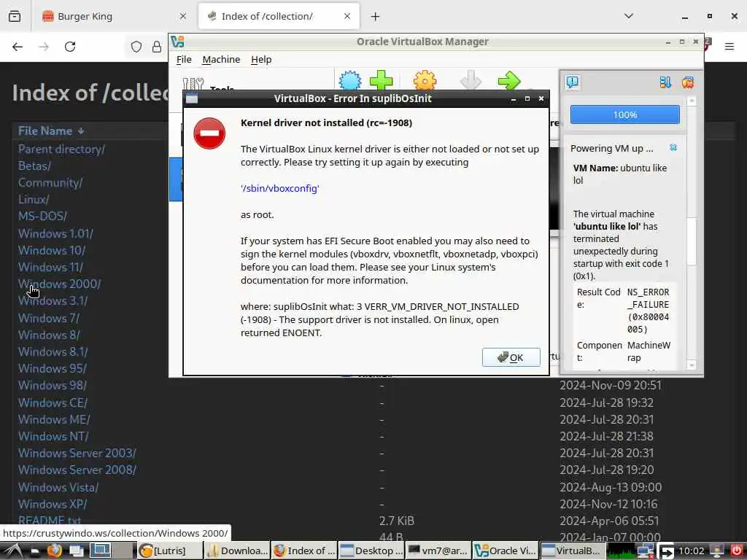Open the 'Windows 95/' folder link
Image resolution: width=747 pixels, height=560 pixels.
pyautogui.click(x=53, y=368)
